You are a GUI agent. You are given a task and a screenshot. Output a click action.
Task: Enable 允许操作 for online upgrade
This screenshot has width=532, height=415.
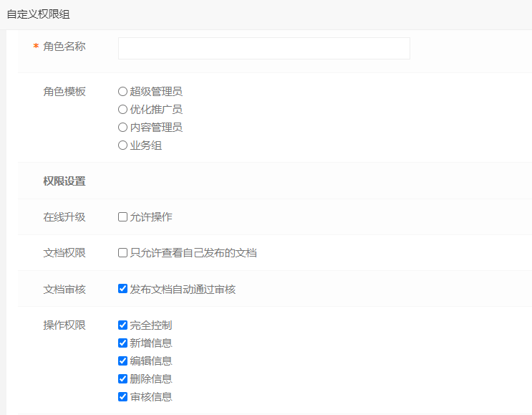[x=122, y=216]
